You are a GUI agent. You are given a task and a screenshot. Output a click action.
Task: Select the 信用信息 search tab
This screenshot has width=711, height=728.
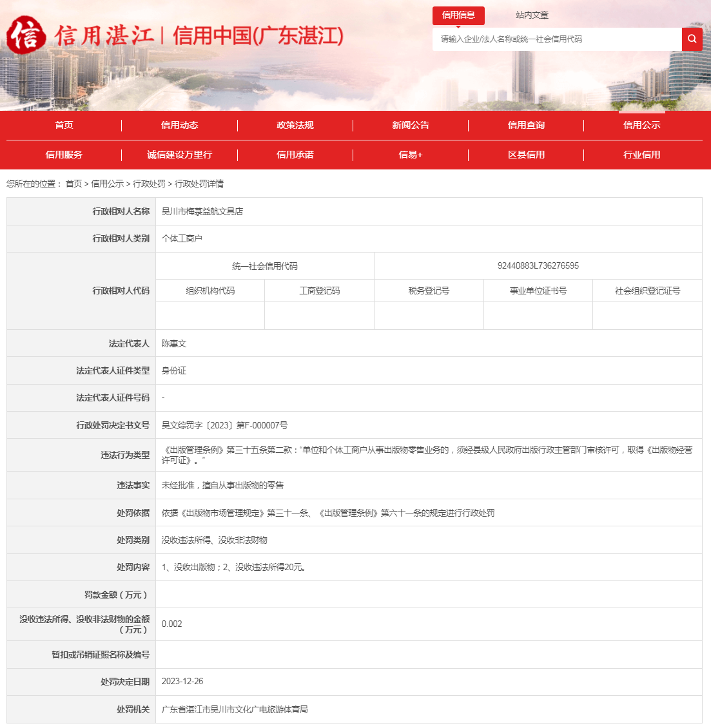click(x=458, y=15)
